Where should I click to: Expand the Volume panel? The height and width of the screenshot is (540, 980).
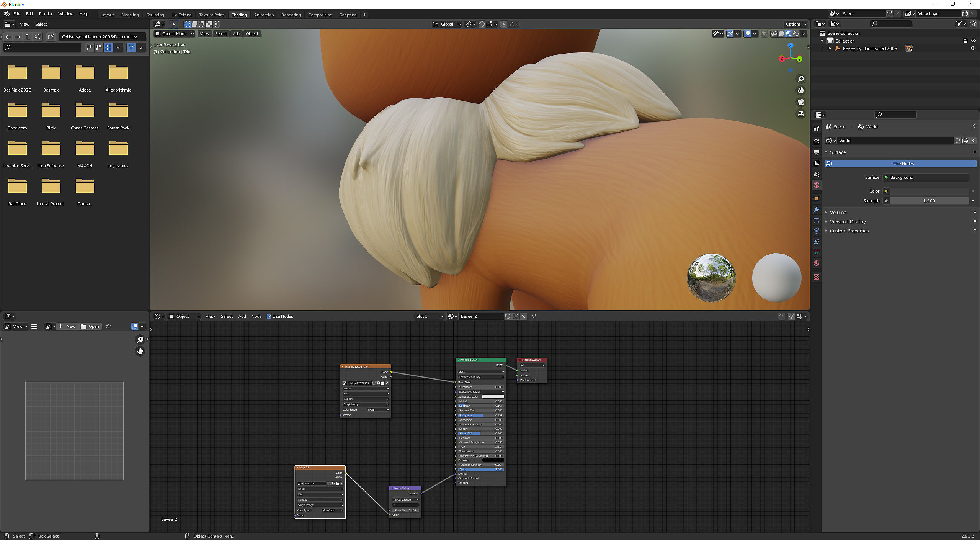click(838, 212)
